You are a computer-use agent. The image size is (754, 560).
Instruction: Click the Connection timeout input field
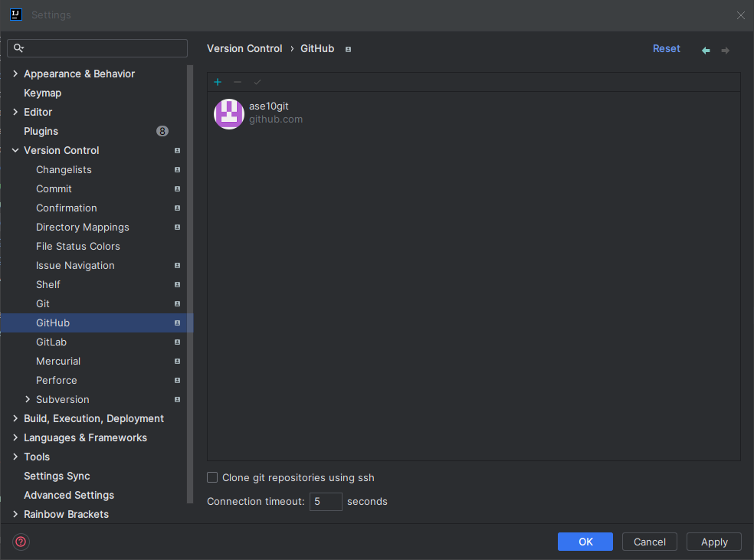coord(326,501)
